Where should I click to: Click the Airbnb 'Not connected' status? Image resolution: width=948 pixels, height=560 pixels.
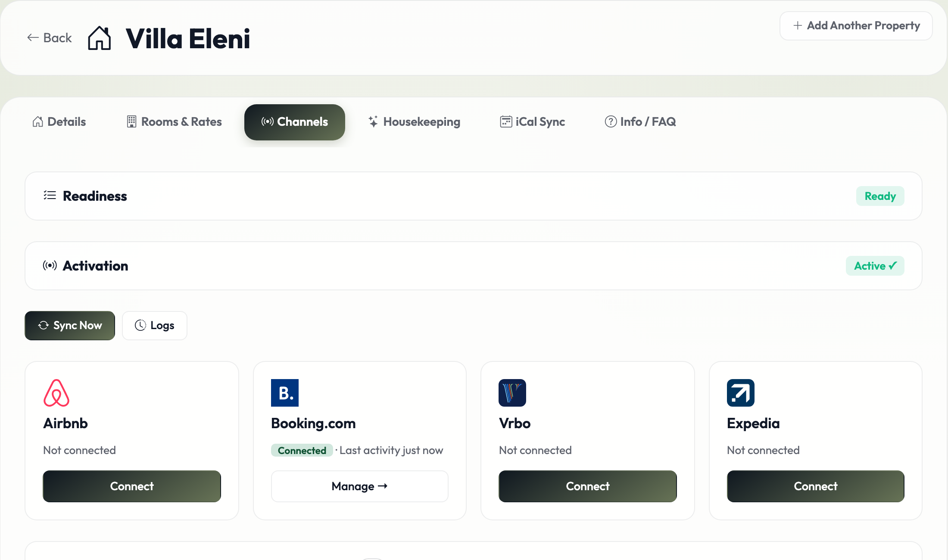[80, 450]
